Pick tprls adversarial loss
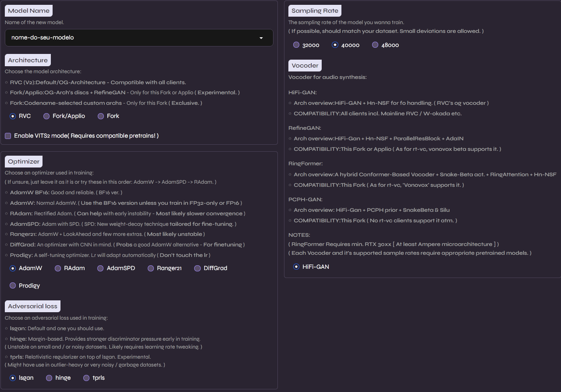561x392 pixels. tap(86, 378)
